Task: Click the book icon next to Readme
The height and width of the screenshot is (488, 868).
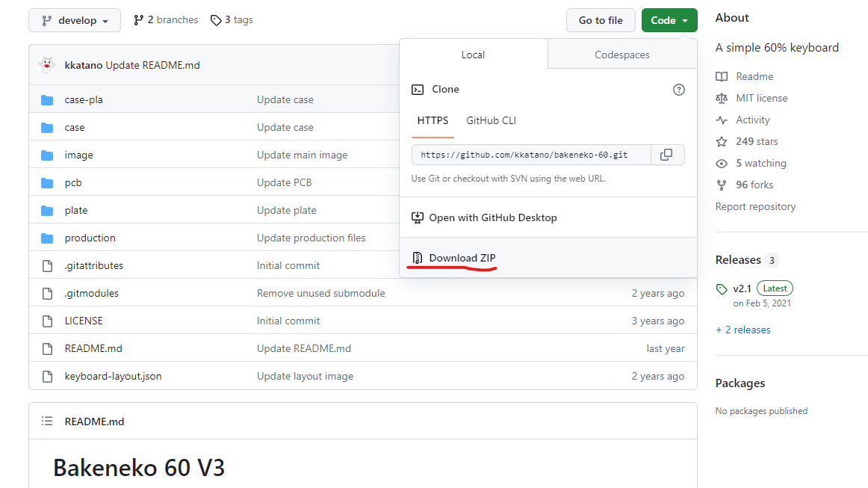Action: (x=722, y=76)
